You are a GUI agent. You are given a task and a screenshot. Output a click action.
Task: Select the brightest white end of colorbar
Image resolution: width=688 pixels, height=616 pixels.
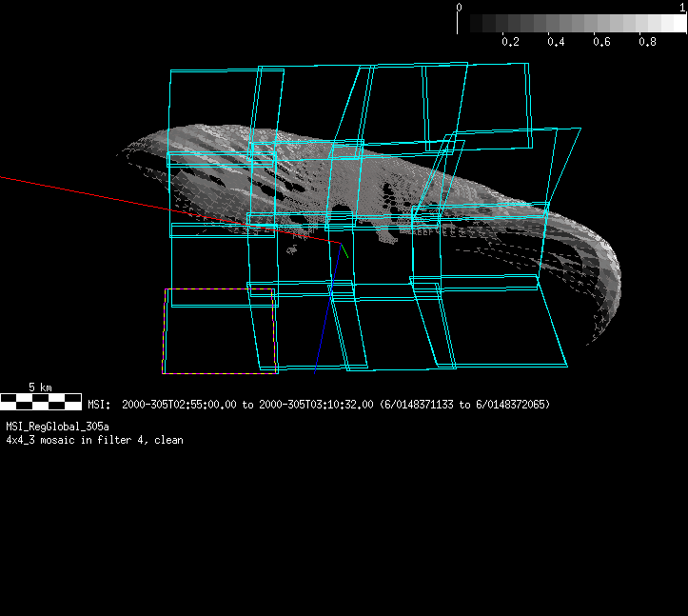[x=678, y=23]
